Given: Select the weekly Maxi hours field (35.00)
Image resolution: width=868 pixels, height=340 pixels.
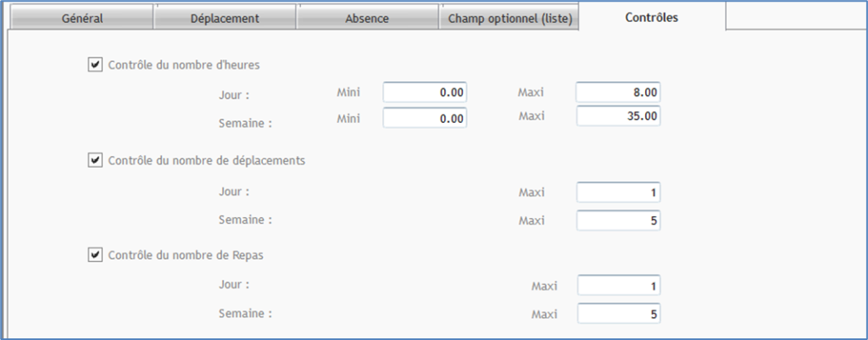Looking at the screenshot, I should [618, 116].
